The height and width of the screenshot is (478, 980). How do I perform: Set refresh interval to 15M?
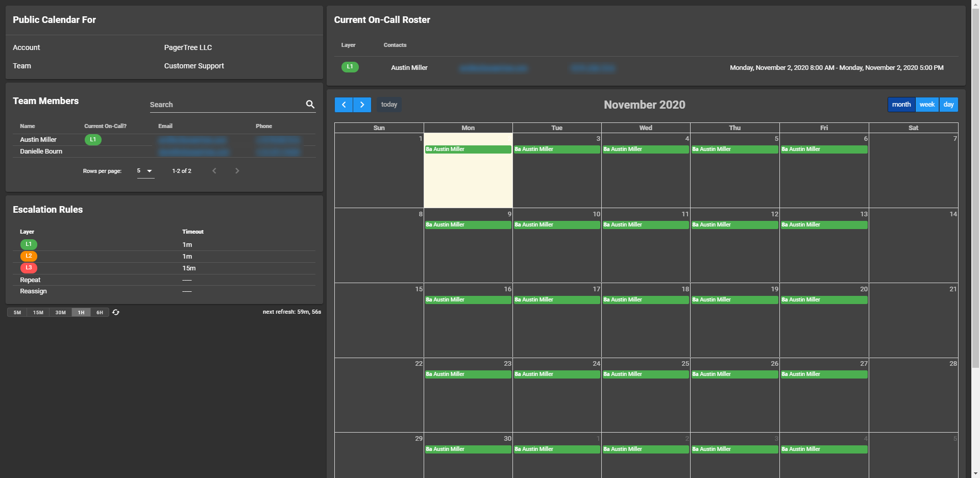(x=38, y=312)
